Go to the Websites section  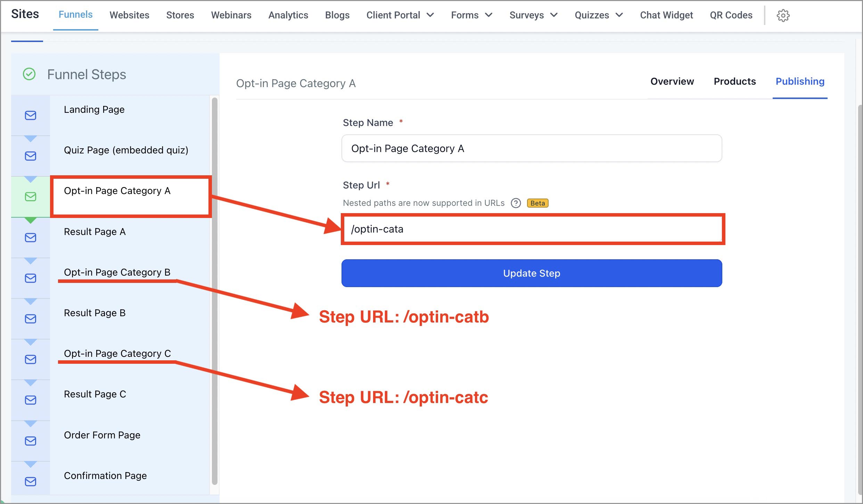point(129,15)
